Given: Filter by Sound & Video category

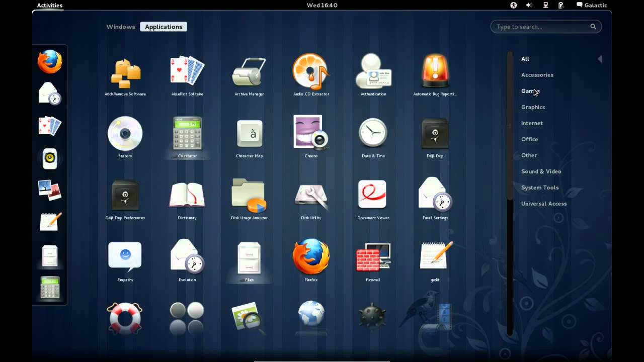Looking at the screenshot, I should [x=541, y=171].
